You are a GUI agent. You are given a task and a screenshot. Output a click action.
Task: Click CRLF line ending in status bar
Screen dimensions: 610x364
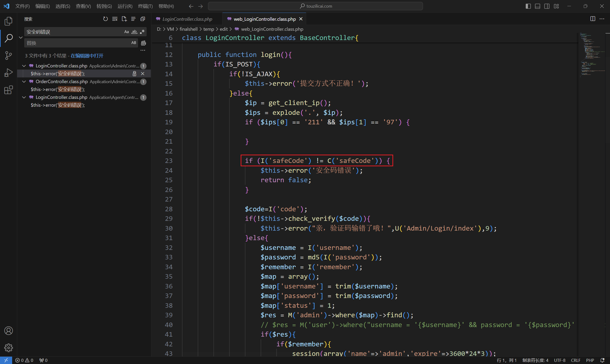point(575,360)
